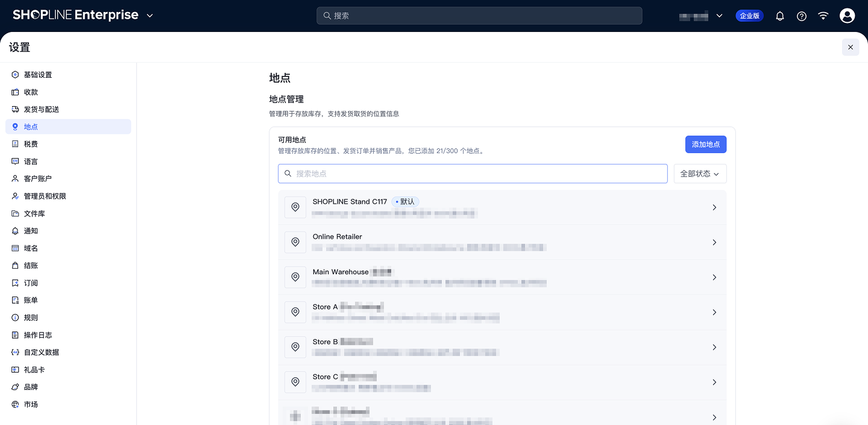The image size is (868, 425).
Task: Open Store B via its right chevron
Action: pyautogui.click(x=714, y=347)
